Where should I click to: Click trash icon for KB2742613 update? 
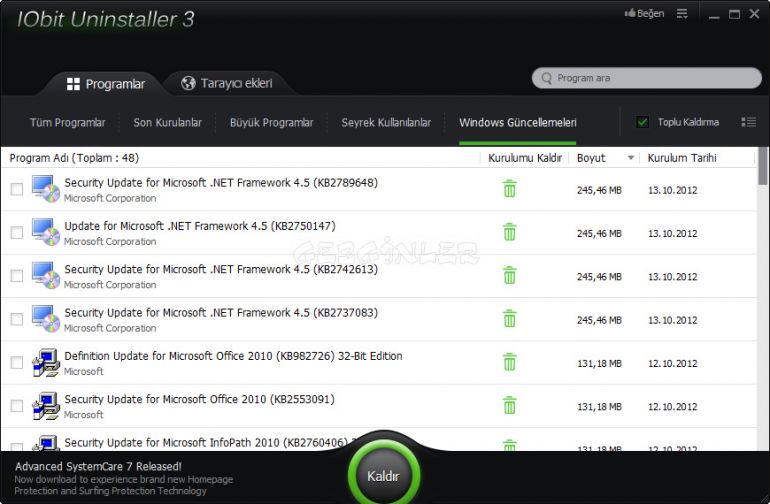click(509, 275)
